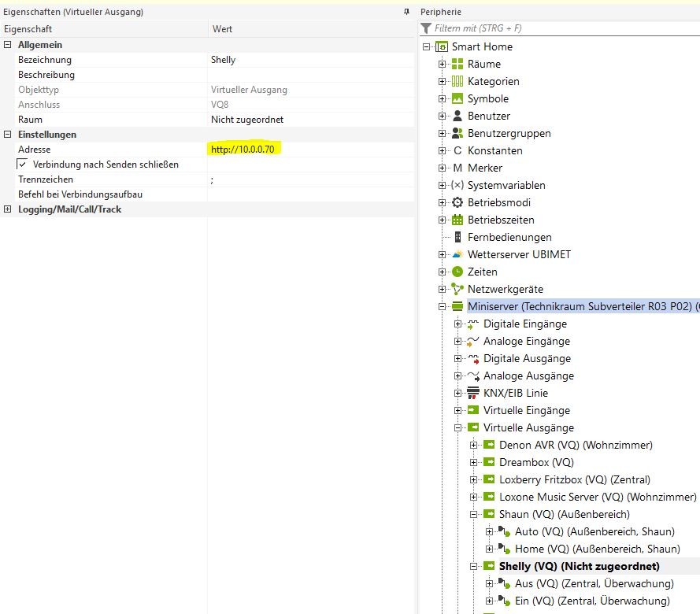Collapse the Smart Home root node

click(426, 46)
